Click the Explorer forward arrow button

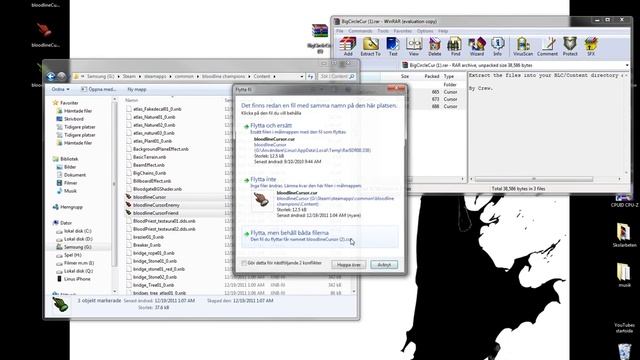click(x=62, y=76)
